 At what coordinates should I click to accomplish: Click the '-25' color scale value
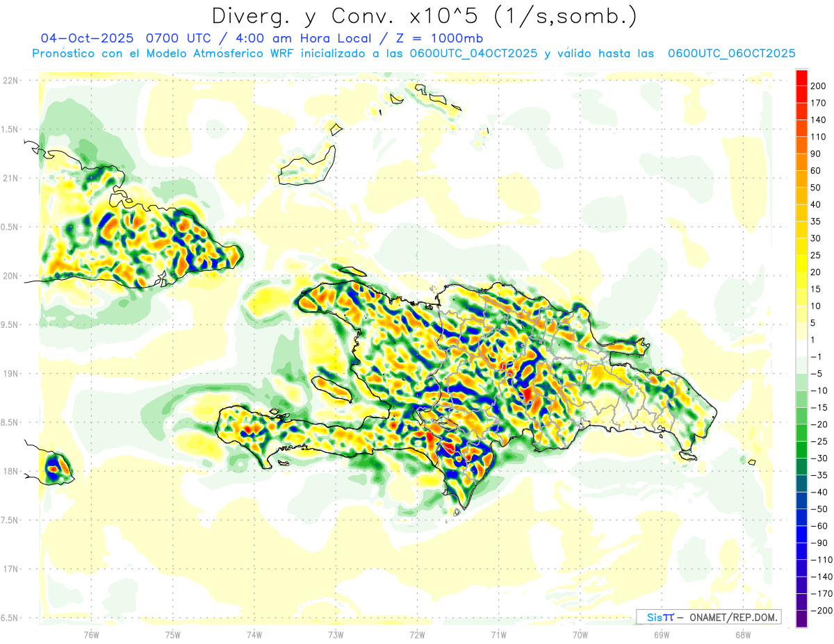(818, 442)
